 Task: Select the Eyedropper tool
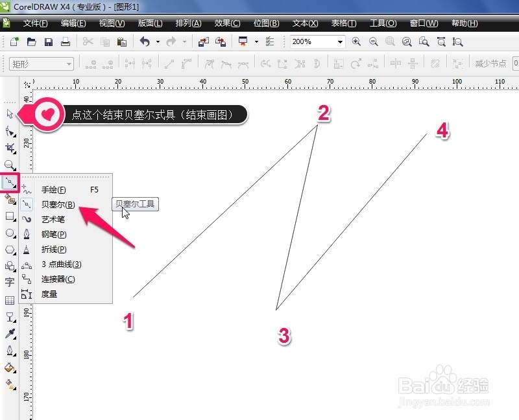[x=10, y=334]
